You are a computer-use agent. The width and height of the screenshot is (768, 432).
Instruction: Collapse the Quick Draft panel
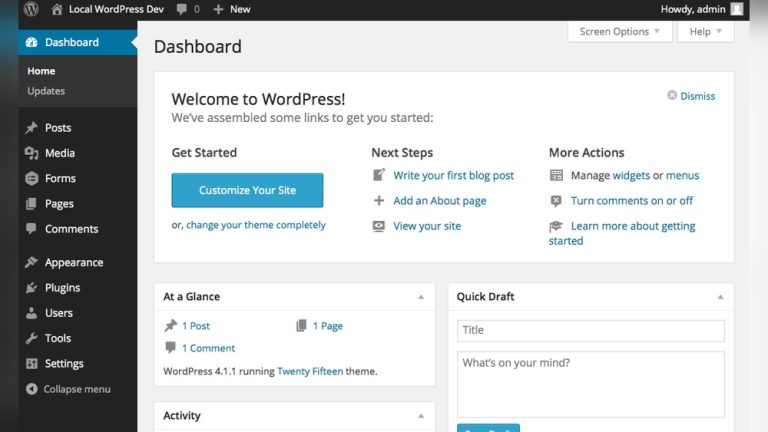pos(720,297)
